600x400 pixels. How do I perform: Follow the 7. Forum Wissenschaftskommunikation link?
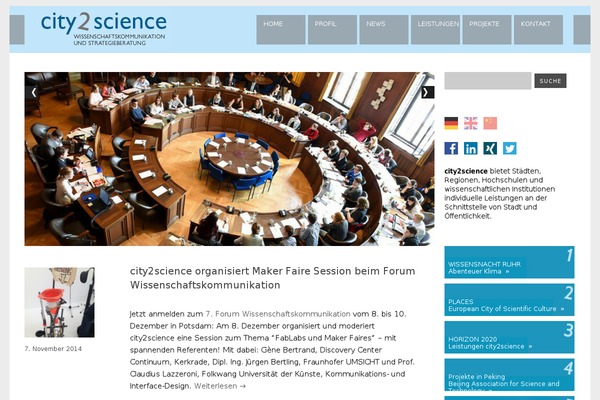click(x=278, y=314)
